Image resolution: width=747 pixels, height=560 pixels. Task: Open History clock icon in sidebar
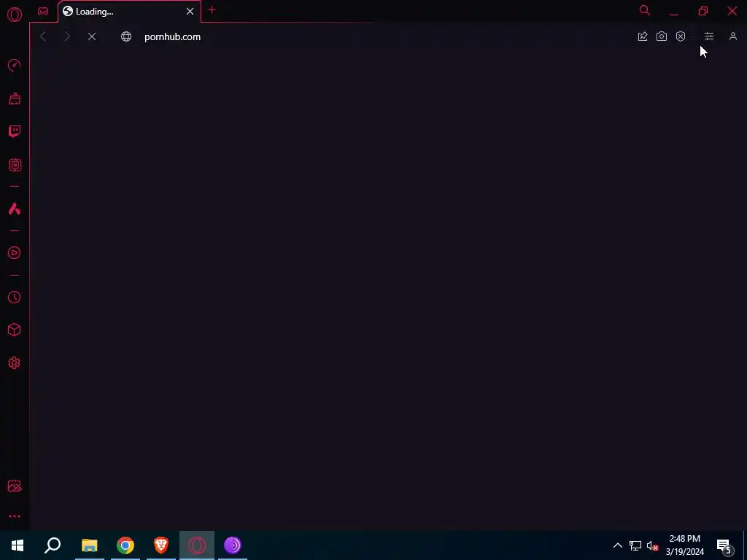(15, 297)
